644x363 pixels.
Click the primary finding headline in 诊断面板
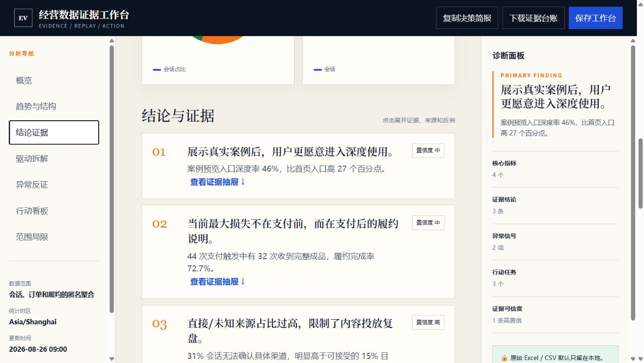(x=555, y=97)
